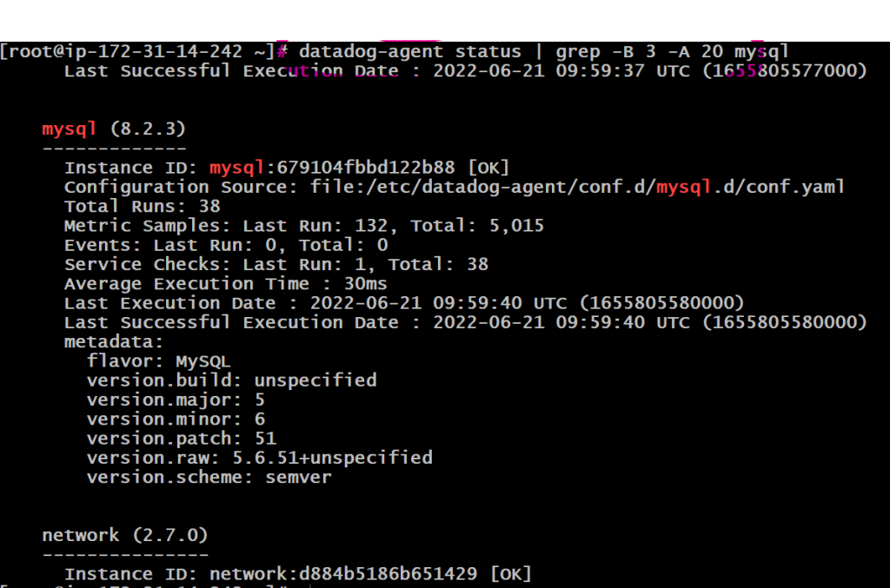The height and width of the screenshot is (588, 890).
Task: Click the conf.yaml configuration file path
Action: [x=565, y=187]
